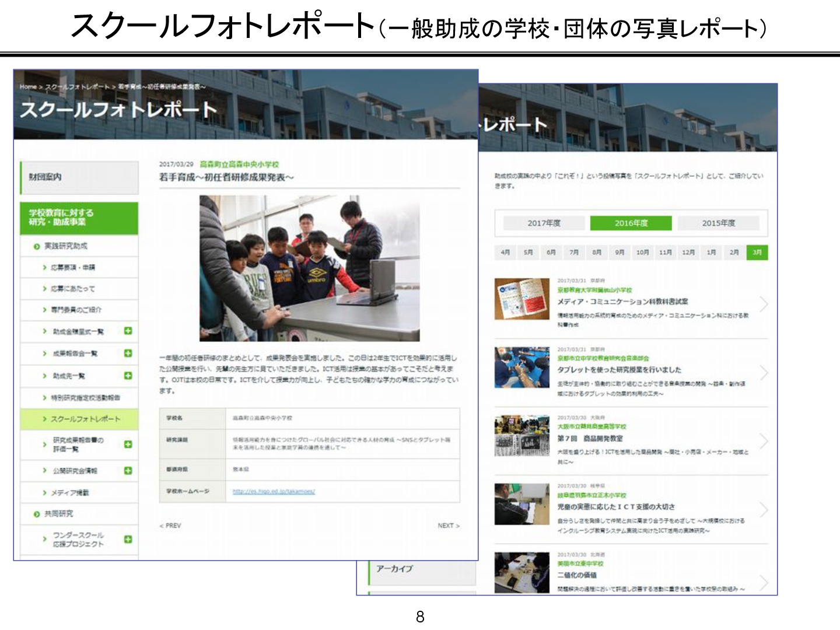Filter reports by 10月
This screenshot has width=840, height=630.
coord(643,253)
